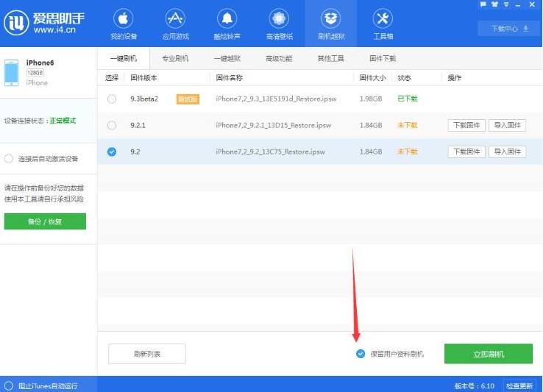This screenshot has height=392, width=543.
Task: Open HD Wallpapers (高清壁纸) flower icon
Action: (x=279, y=18)
